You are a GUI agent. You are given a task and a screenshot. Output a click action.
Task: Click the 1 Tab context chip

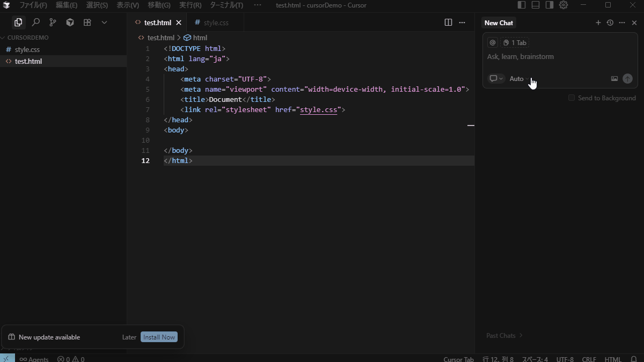click(515, 42)
